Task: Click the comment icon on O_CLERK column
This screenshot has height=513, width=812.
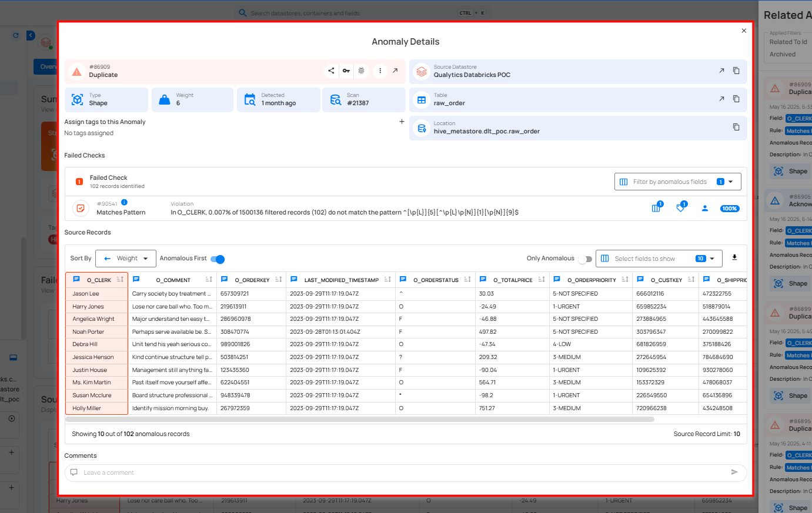Action: (76, 279)
